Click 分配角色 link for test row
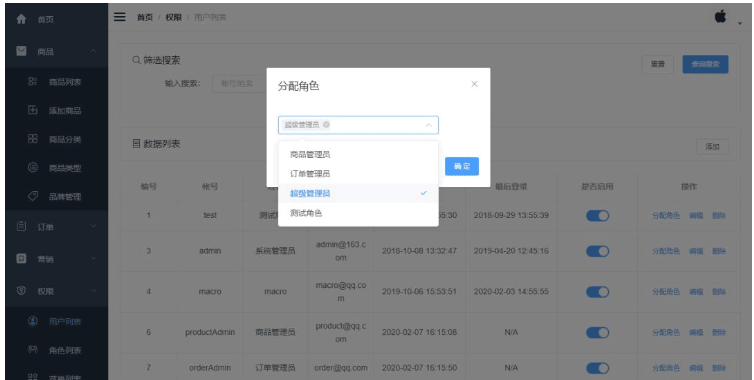Screen dimensions: 754x380 [x=666, y=215]
